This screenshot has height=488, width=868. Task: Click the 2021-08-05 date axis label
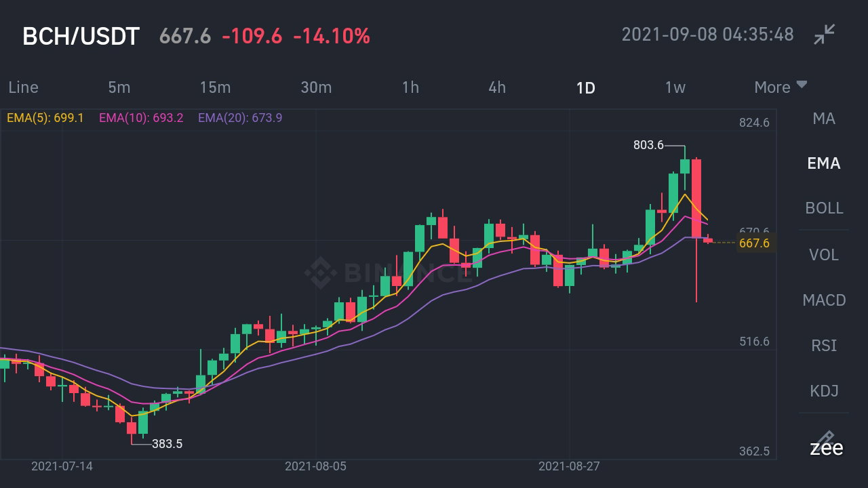coord(316,466)
